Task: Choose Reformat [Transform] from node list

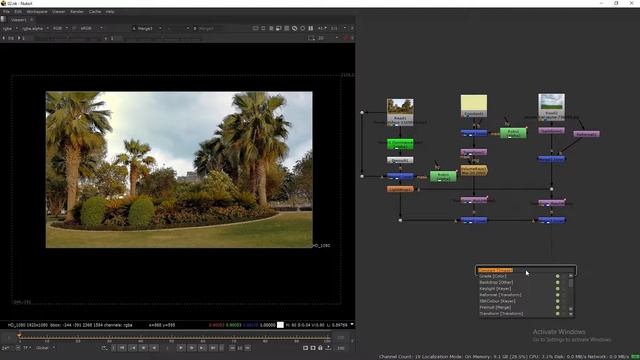Action: (x=500, y=295)
